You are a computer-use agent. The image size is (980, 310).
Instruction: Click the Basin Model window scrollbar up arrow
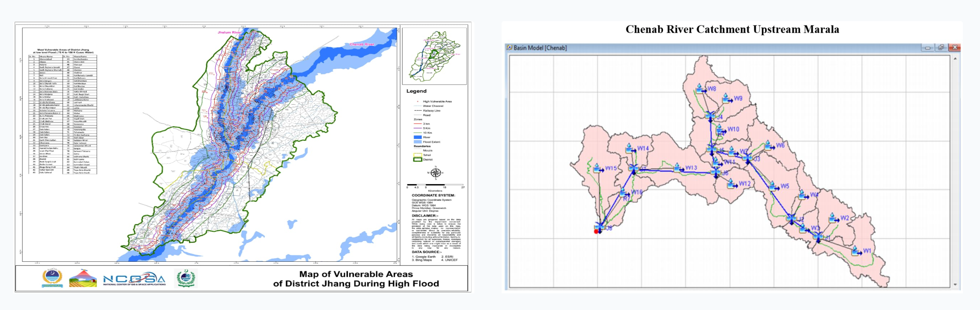(x=955, y=58)
